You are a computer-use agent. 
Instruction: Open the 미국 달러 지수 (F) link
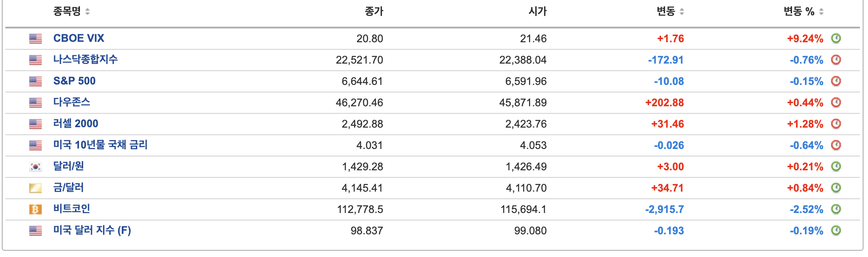[92, 230]
